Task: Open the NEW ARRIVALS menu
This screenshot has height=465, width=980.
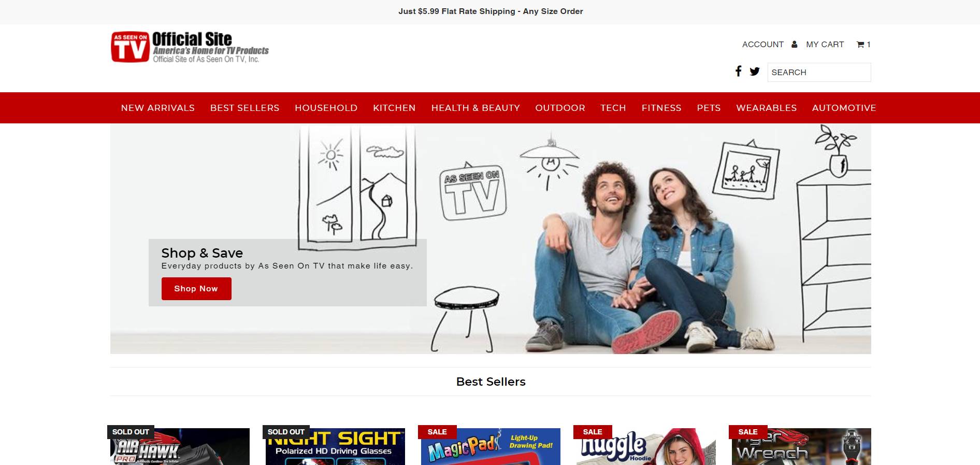Action: click(x=158, y=108)
